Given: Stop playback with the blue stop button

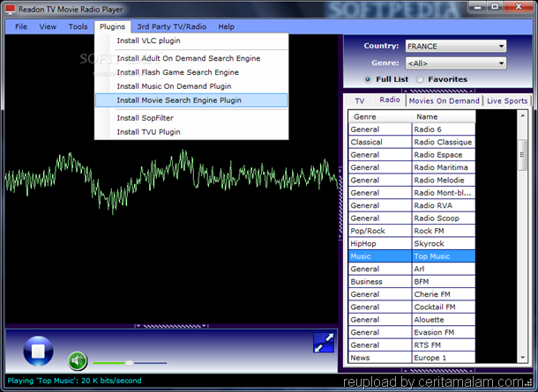Looking at the screenshot, I should pyautogui.click(x=38, y=351).
